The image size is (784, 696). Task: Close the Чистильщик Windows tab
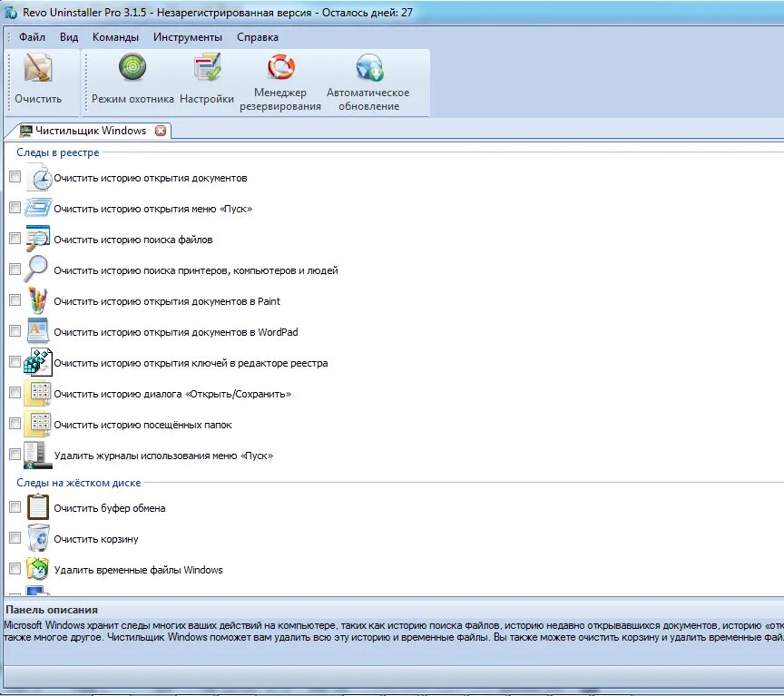pyautogui.click(x=161, y=131)
